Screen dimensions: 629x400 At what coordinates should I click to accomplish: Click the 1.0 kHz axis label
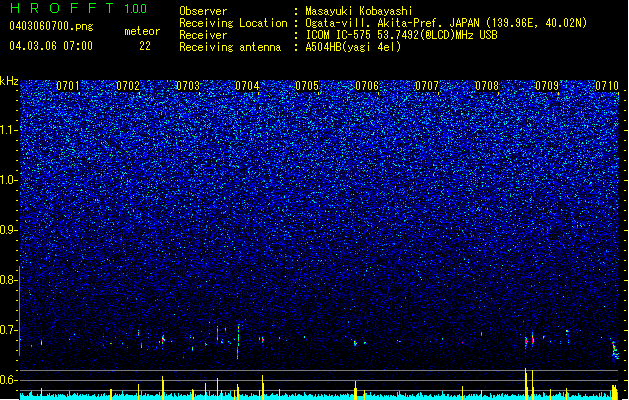point(9,180)
